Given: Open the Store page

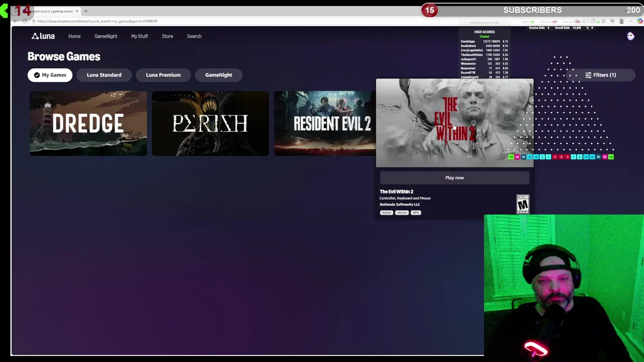Looking at the screenshot, I should click(167, 36).
